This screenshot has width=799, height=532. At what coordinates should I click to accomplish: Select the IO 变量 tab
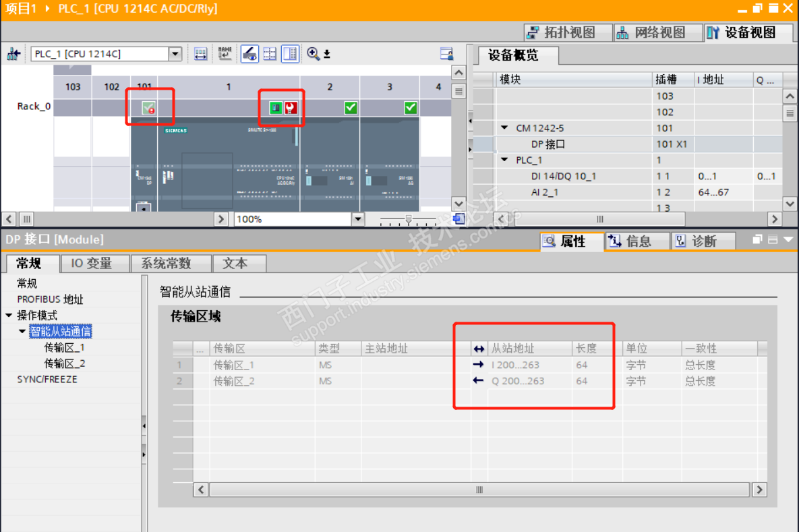coord(95,264)
